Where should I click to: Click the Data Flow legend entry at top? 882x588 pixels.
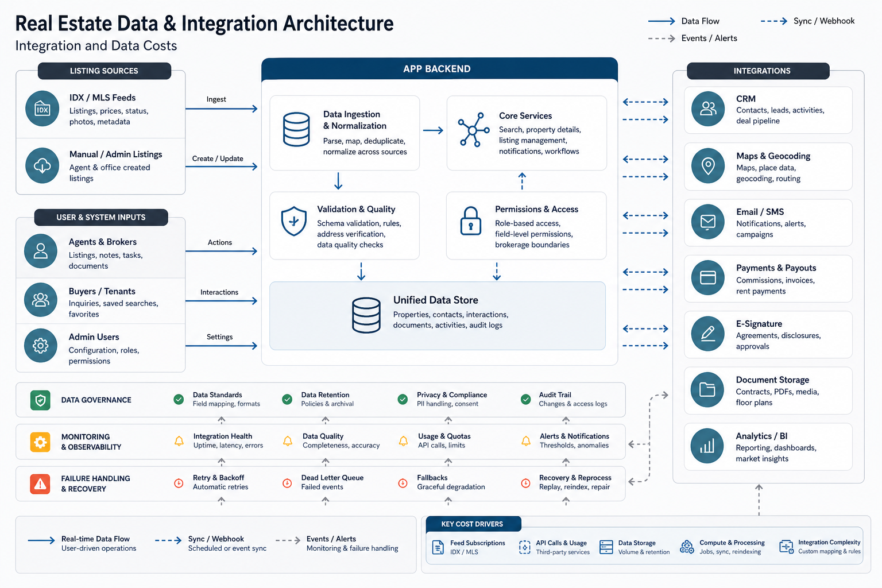click(x=684, y=21)
